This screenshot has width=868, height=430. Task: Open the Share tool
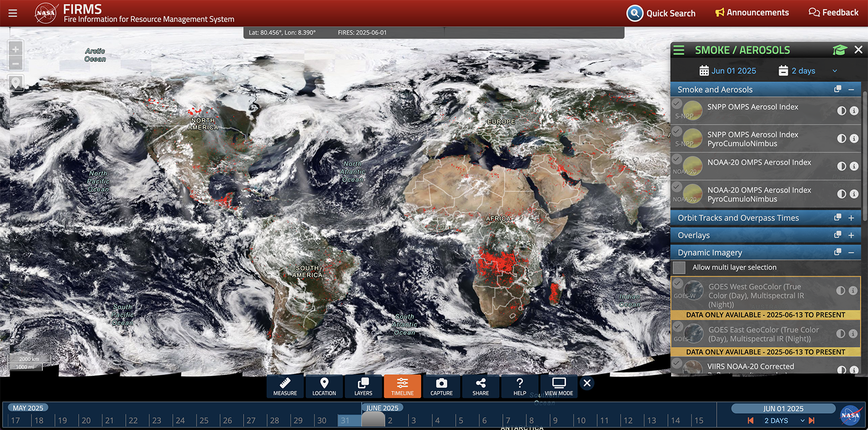point(480,386)
